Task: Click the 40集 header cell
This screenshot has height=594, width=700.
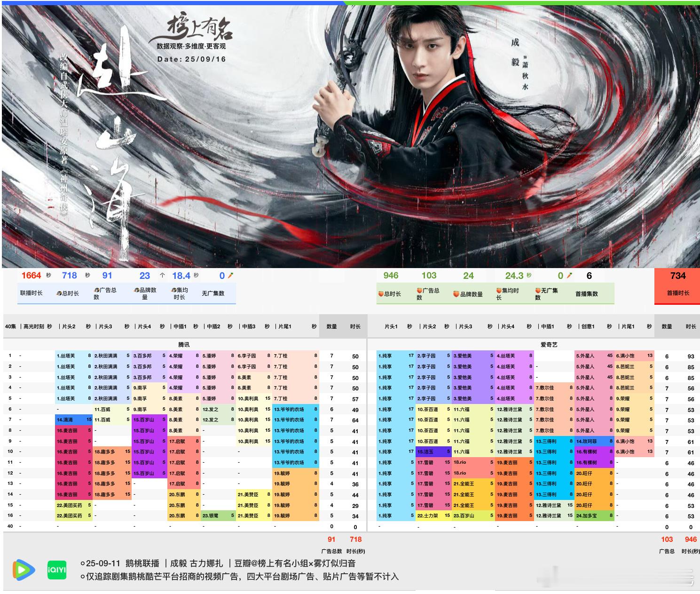Action: [x=10, y=326]
